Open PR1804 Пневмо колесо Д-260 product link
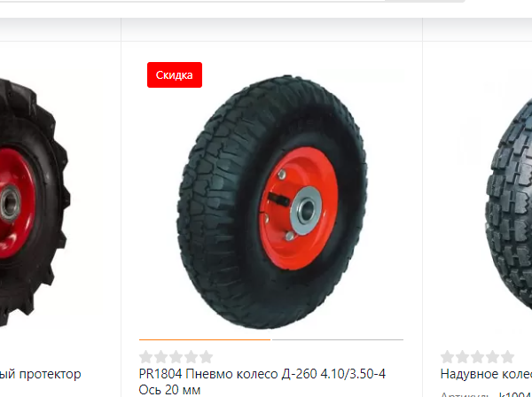 (x=262, y=382)
